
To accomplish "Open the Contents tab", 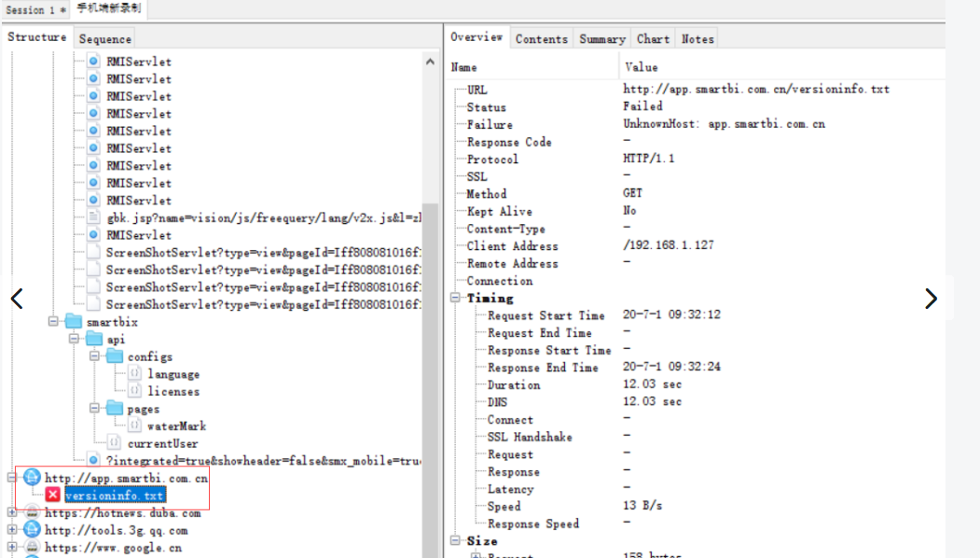I will click(541, 39).
